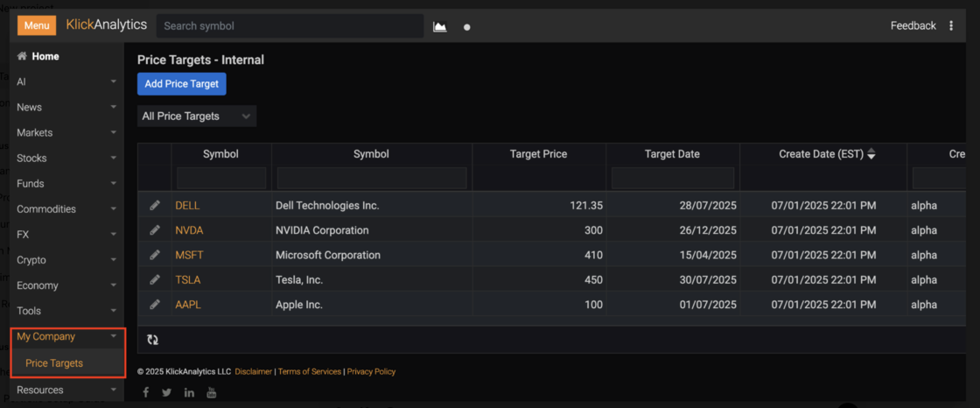980x408 pixels.
Task: Expand the Resources sidebar section
Action: 66,390
